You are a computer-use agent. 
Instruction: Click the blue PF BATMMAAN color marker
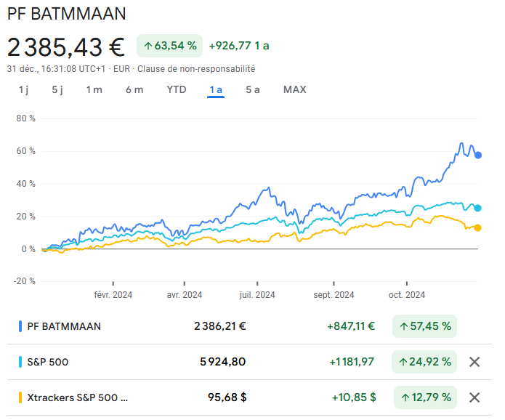20,326
